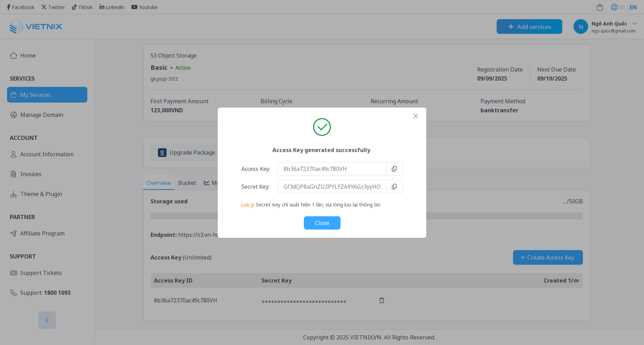
Task: Copy the Secret Key value
Action: coord(394,187)
